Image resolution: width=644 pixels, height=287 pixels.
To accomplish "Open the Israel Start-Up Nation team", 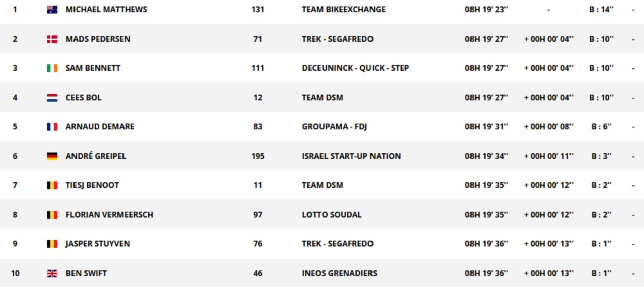I will point(351,156).
